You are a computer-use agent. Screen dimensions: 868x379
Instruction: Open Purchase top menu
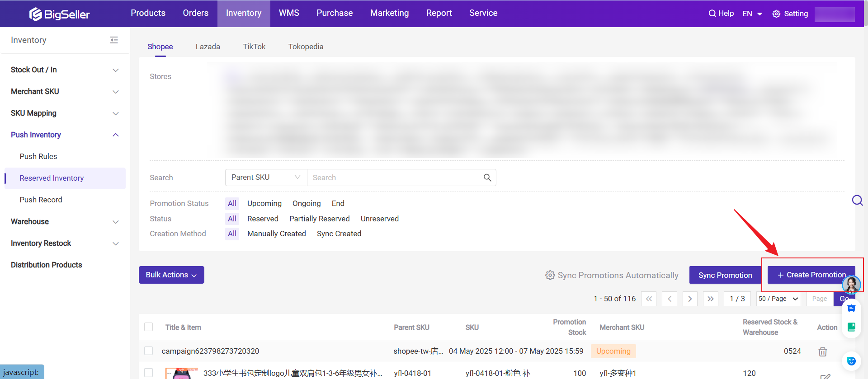[x=335, y=13]
